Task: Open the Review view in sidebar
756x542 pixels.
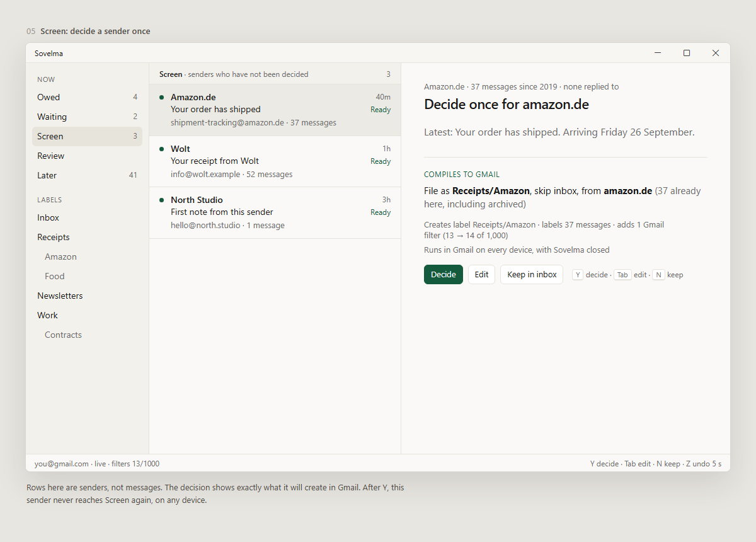Action: point(87,156)
